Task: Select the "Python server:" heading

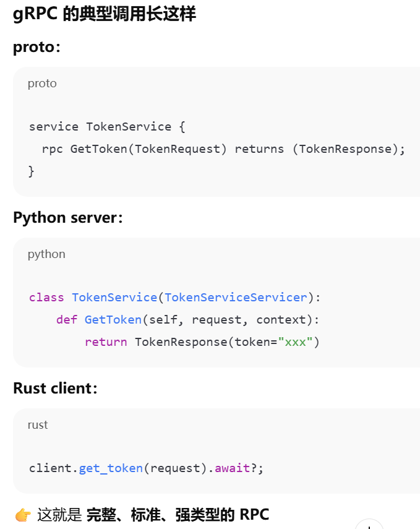Action: [x=68, y=218]
